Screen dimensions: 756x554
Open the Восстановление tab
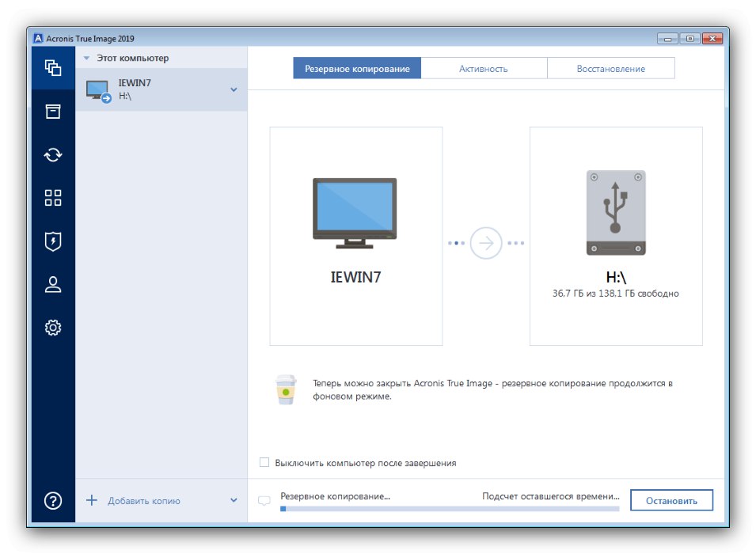pos(610,68)
